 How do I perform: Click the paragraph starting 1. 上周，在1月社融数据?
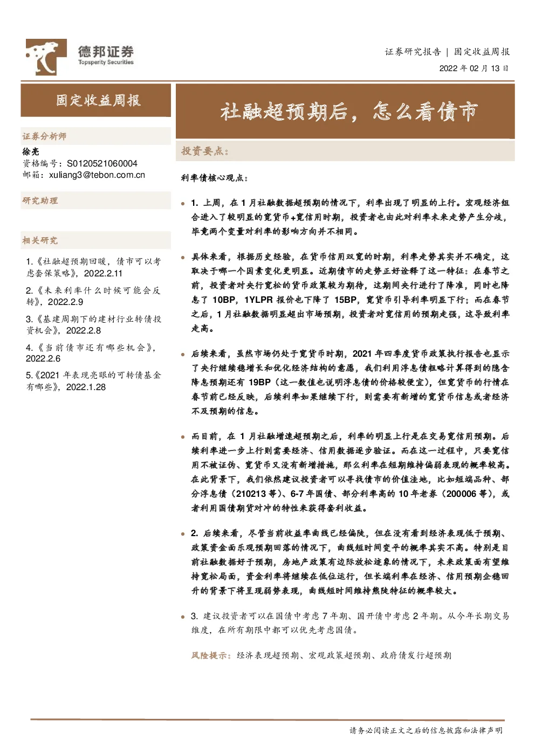(350, 217)
